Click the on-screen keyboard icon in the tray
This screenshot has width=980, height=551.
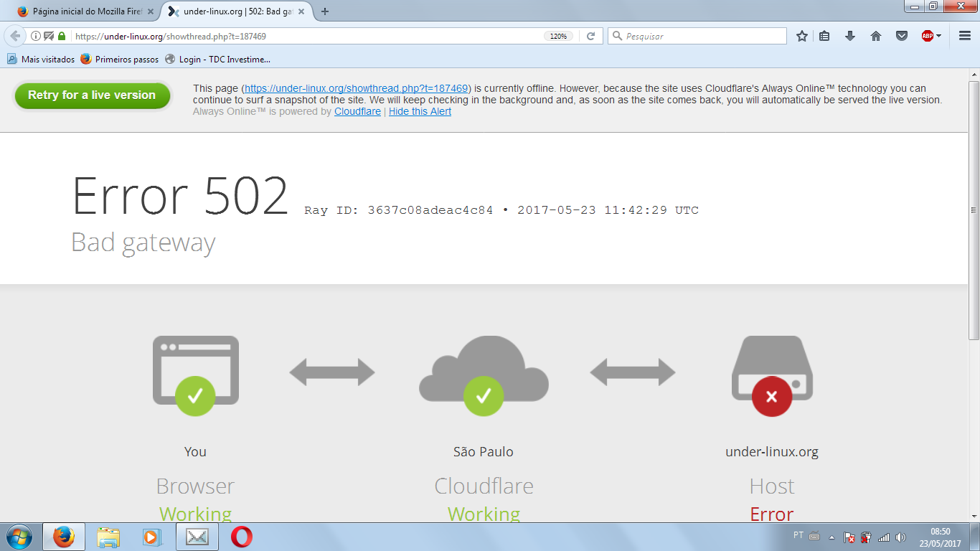click(814, 536)
